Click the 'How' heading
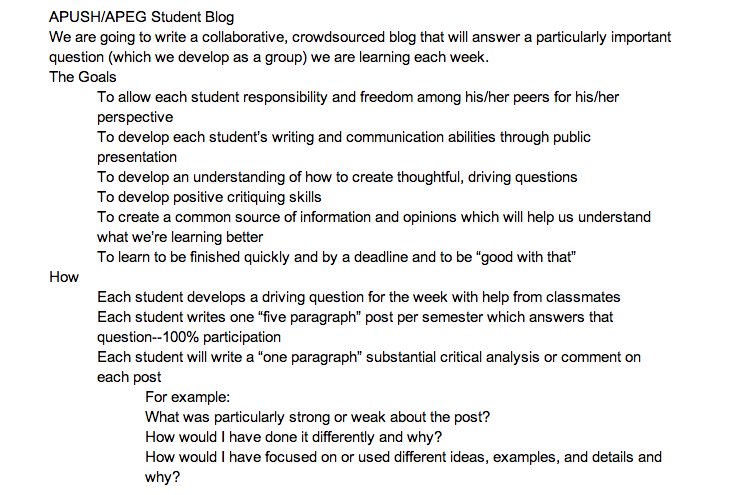Screen dimensions: 742x495 click(x=64, y=277)
